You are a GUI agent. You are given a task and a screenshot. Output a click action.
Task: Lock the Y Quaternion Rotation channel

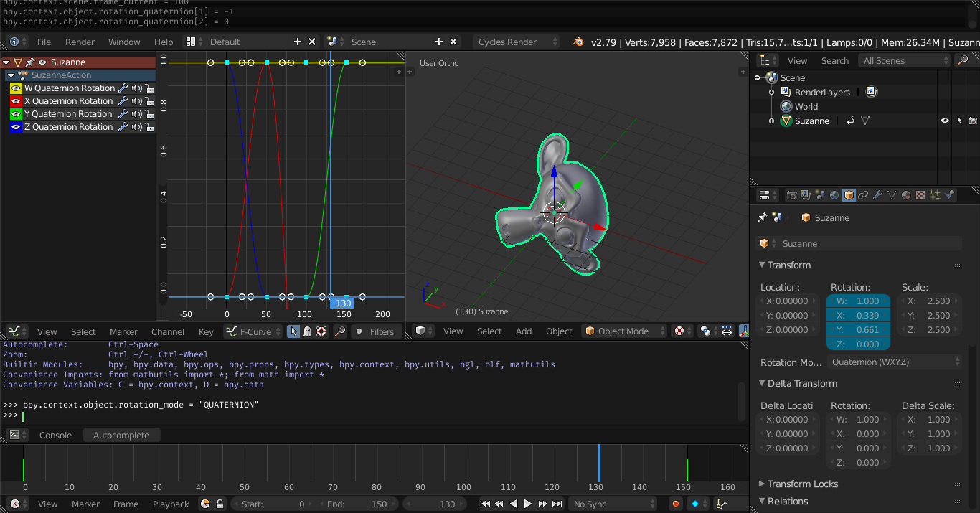tap(149, 114)
